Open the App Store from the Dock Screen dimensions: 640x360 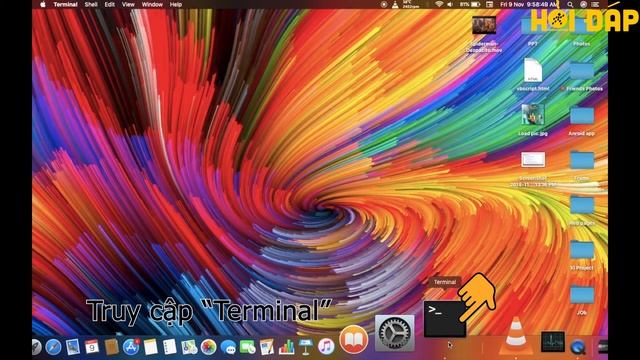point(131,347)
